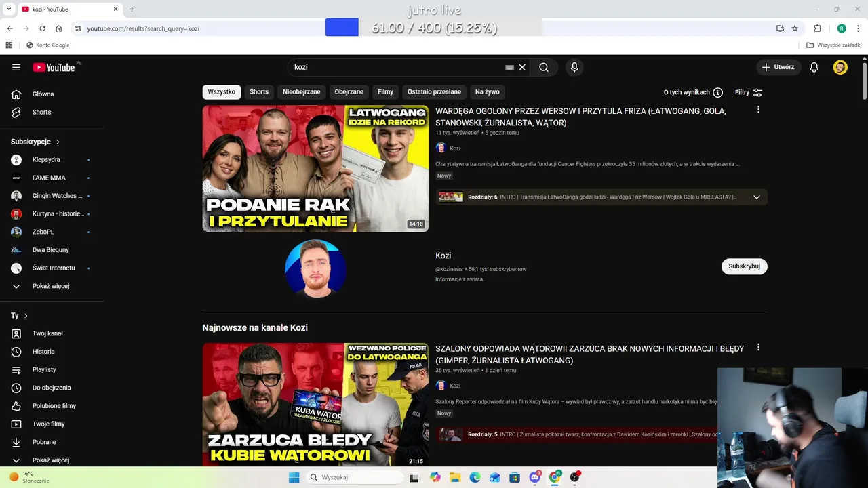The image size is (868, 488).
Task: Open the Chrome extensions puzzle icon
Action: (817, 28)
